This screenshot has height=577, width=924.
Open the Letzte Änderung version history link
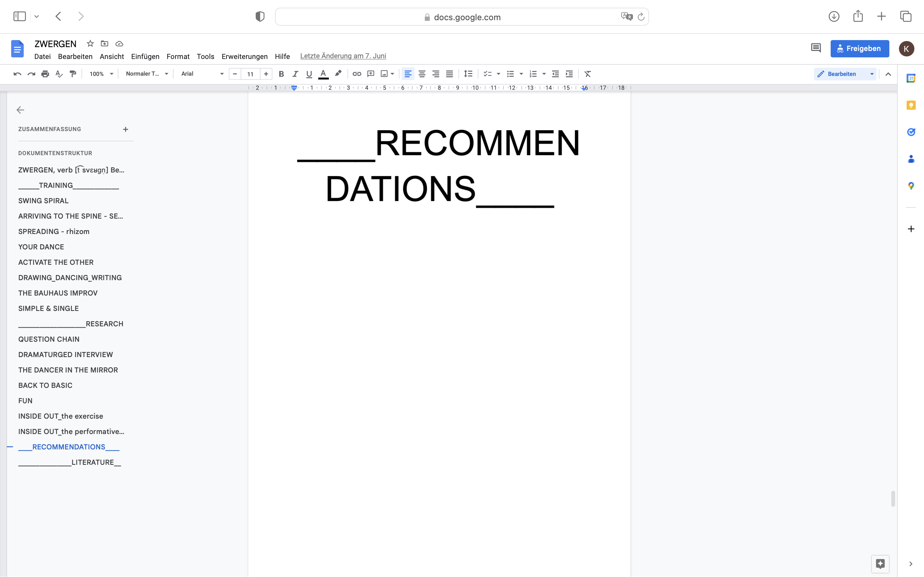coord(343,56)
